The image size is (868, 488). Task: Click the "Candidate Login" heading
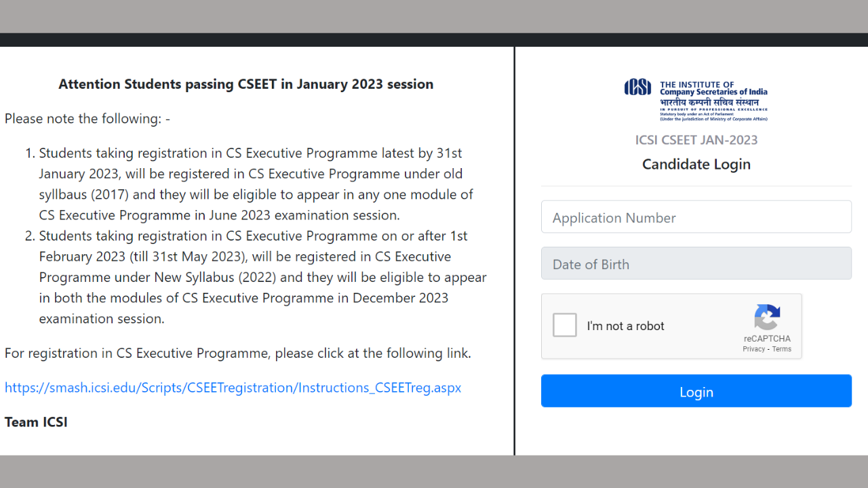point(696,164)
